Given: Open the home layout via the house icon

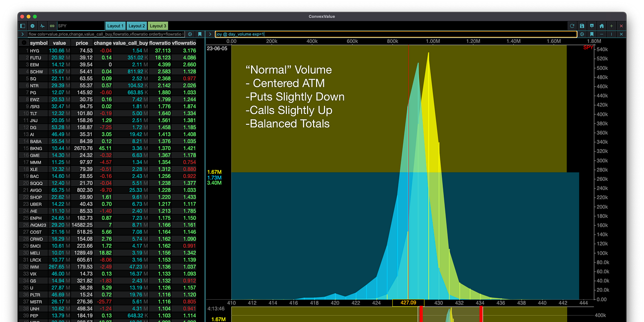Looking at the screenshot, I should pyautogui.click(x=602, y=26).
